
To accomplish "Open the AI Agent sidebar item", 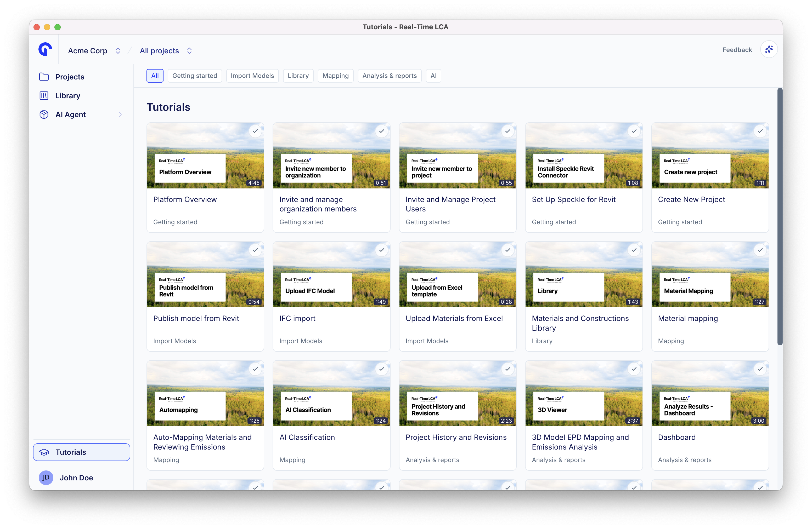I will coord(81,114).
